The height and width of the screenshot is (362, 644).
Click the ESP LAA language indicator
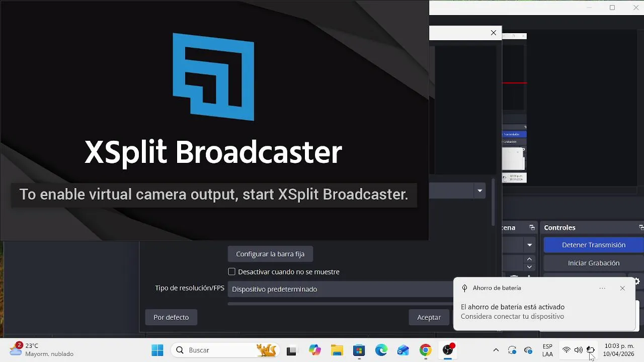(x=547, y=350)
